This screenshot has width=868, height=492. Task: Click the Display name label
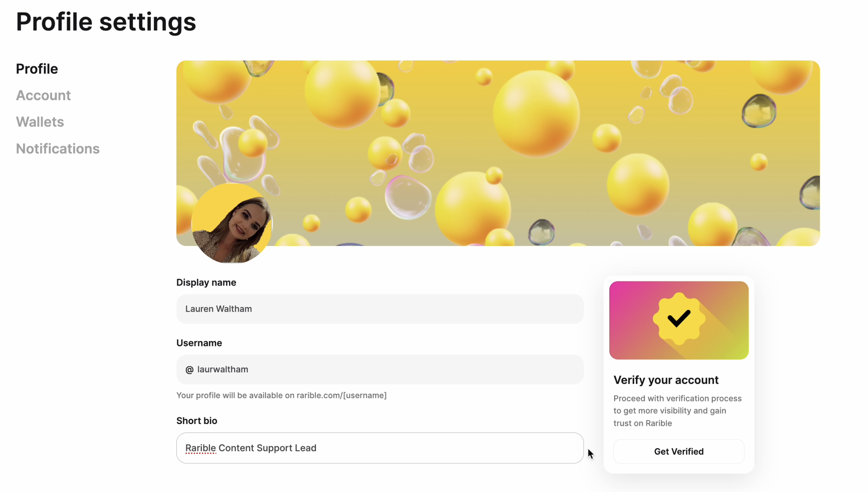206,283
